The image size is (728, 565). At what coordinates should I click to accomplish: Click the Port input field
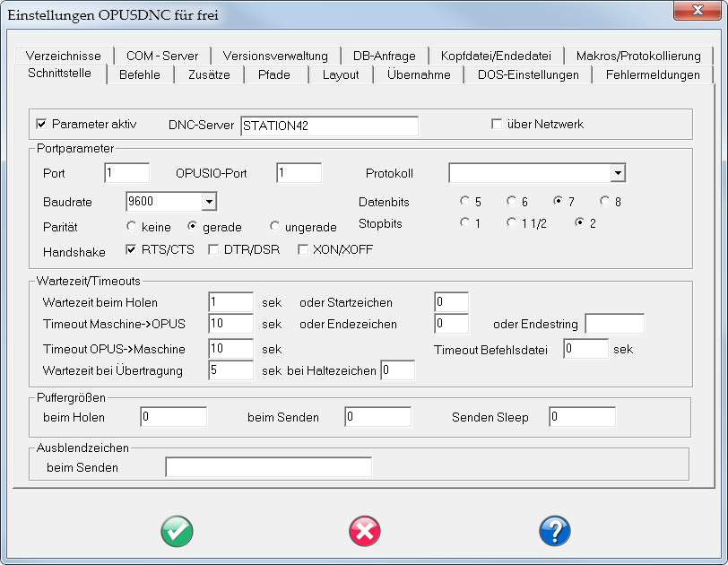coord(127,173)
